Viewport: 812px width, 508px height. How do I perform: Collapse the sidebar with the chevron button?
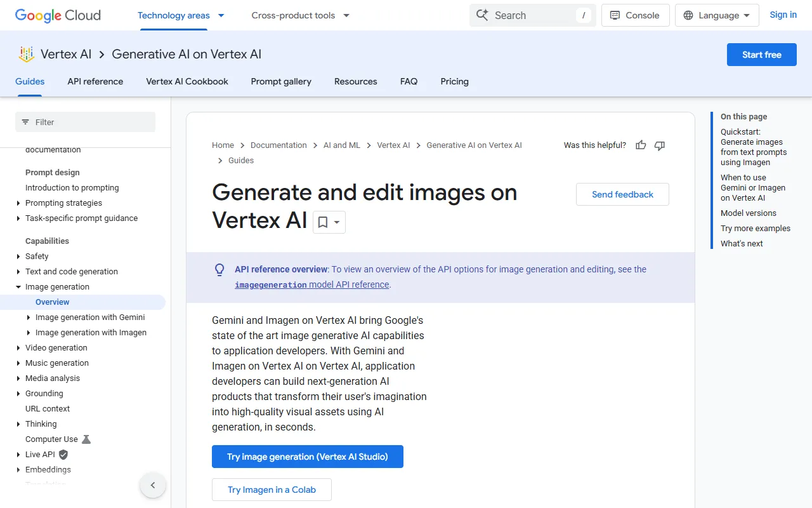pos(153,486)
